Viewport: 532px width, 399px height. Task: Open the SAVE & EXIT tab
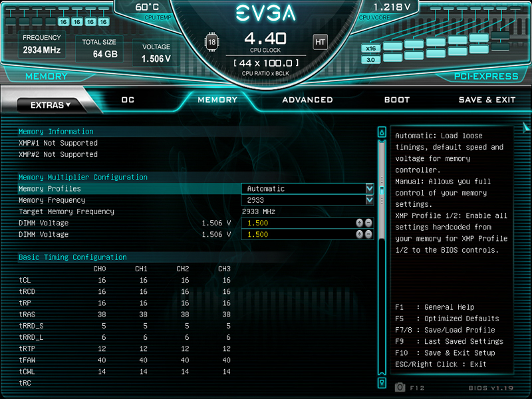pos(487,100)
